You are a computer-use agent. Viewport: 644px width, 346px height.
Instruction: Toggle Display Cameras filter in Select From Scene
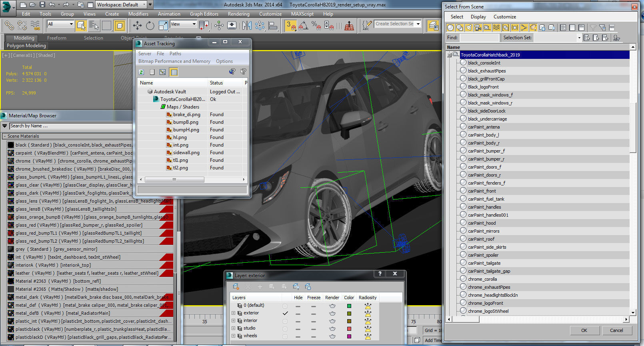pos(478,28)
